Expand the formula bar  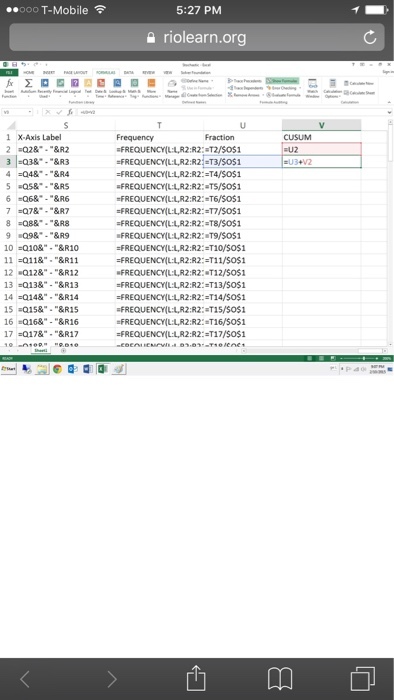[390, 112]
